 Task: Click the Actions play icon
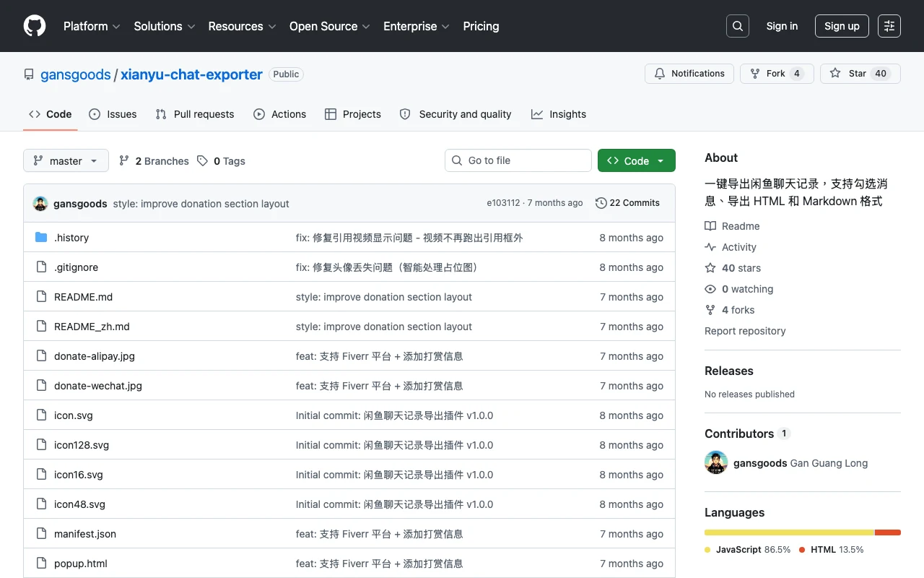[259, 114]
